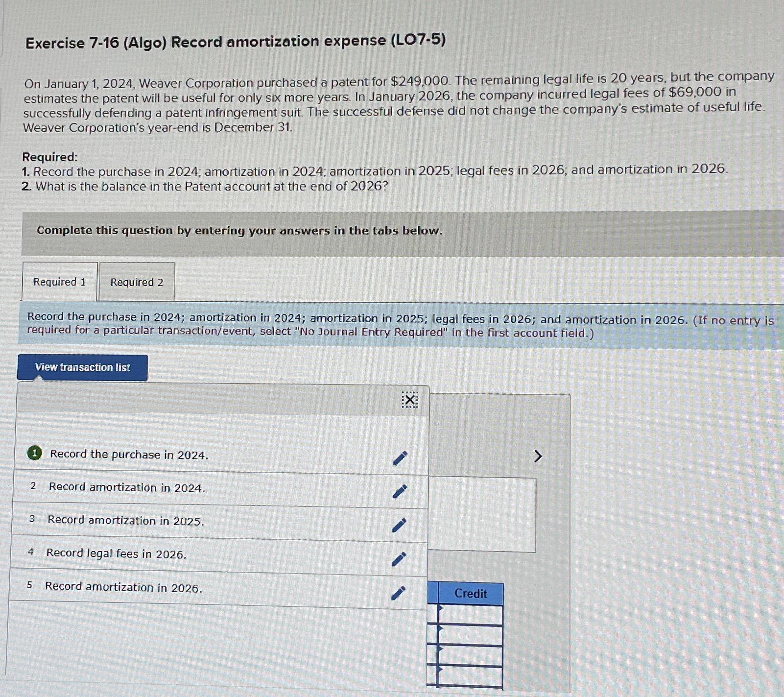The height and width of the screenshot is (697, 784).
Task: Edit the entry for "Record the purchase in 2024"
Action: [x=401, y=457]
